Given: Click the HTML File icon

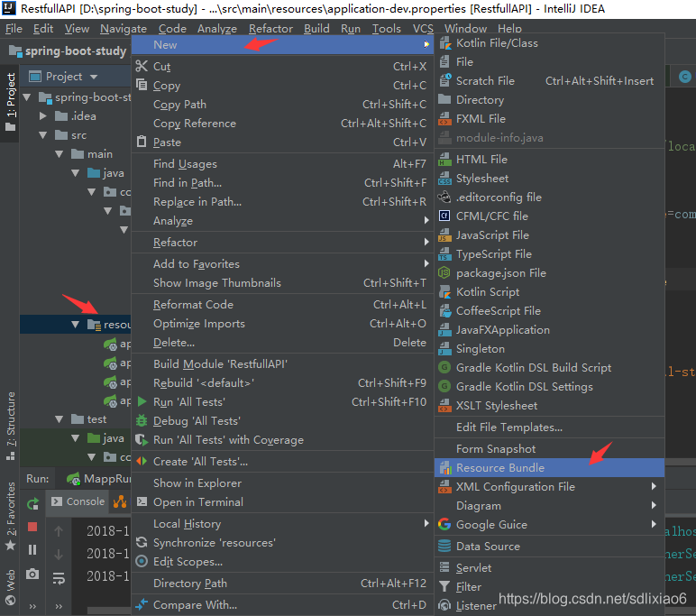Looking at the screenshot, I should 444,160.
